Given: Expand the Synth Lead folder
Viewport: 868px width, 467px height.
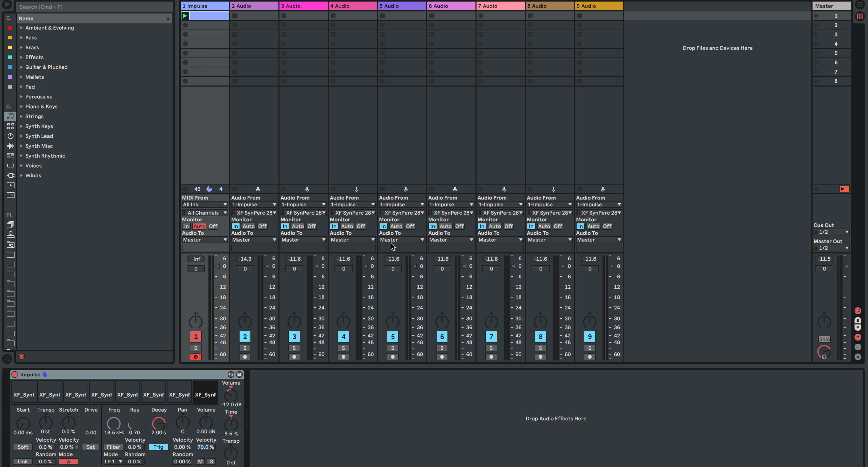Looking at the screenshot, I should click(x=21, y=136).
